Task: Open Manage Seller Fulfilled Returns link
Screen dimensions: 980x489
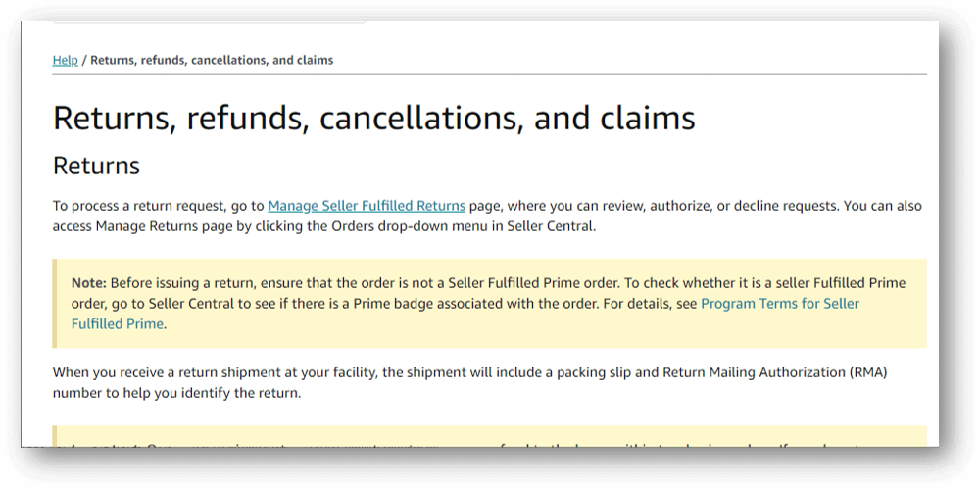Action: point(367,206)
